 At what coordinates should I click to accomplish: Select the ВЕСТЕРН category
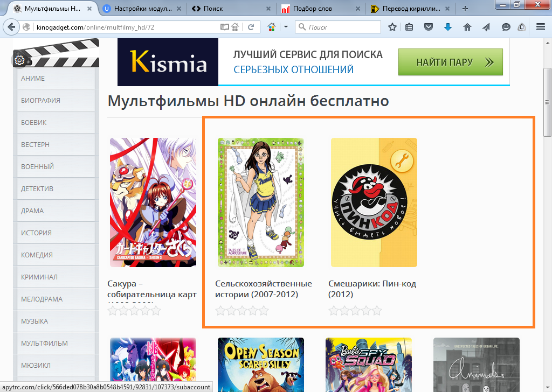coord(56,145)
